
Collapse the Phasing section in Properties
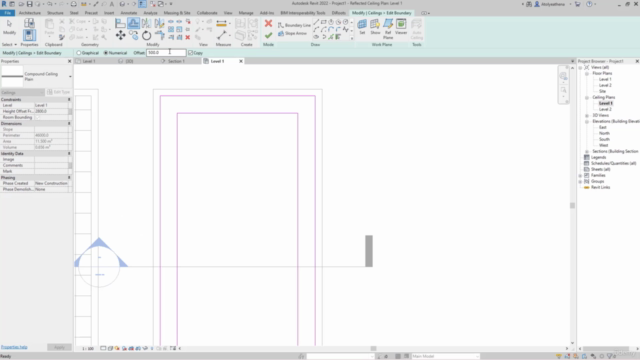69,178
